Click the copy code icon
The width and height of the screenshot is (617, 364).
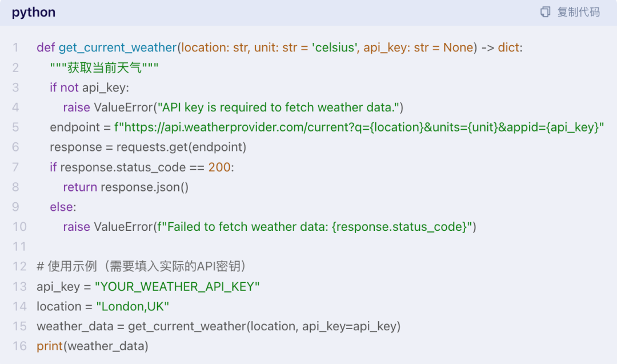[x=546, y=12]
